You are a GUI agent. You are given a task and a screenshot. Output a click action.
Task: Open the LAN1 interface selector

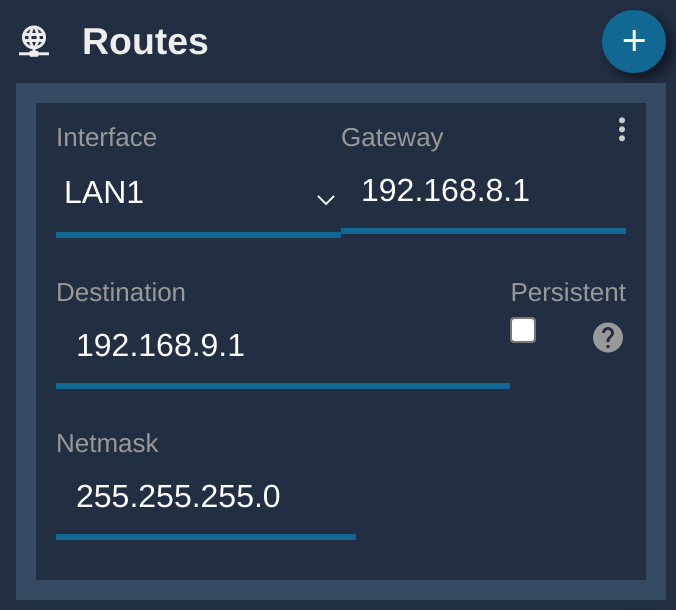(198, 192)
